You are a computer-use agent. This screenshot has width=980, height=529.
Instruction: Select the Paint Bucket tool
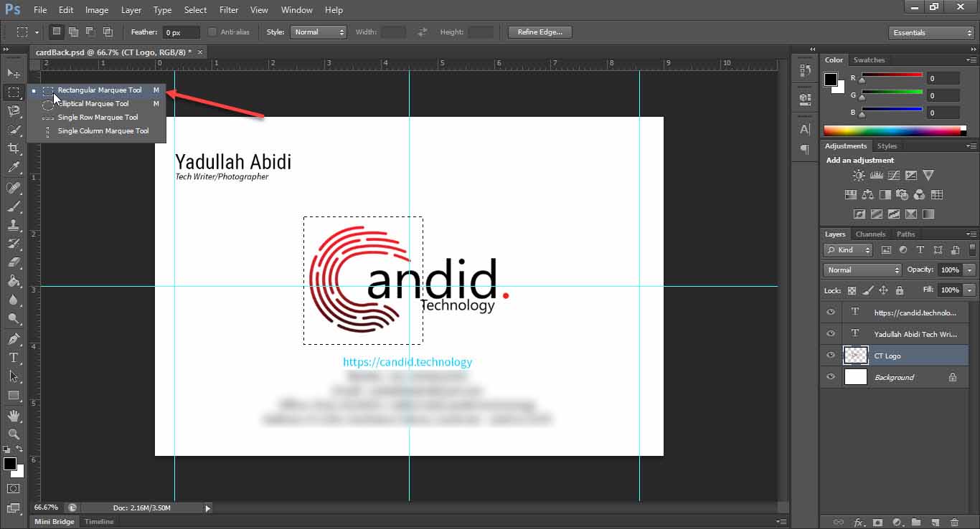point(14,281)
